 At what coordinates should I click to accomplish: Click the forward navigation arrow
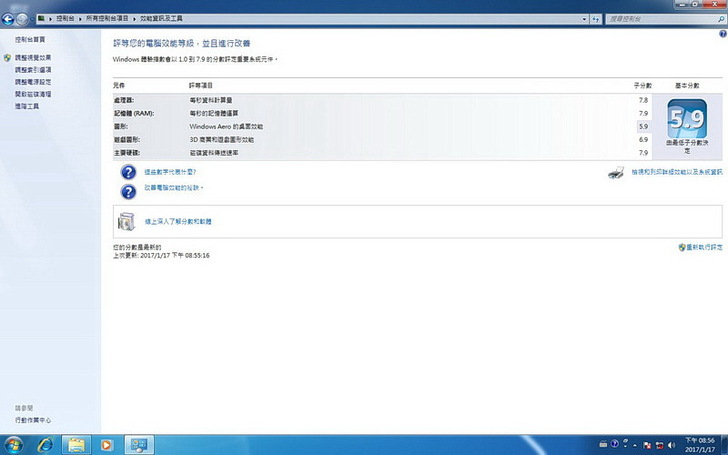point(21,19)
